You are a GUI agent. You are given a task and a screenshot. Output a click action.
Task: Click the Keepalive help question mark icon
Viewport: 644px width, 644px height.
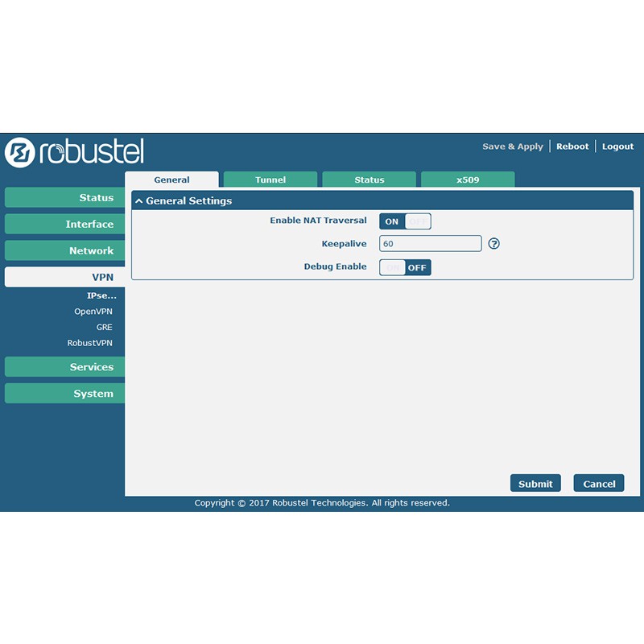[494, 244]
